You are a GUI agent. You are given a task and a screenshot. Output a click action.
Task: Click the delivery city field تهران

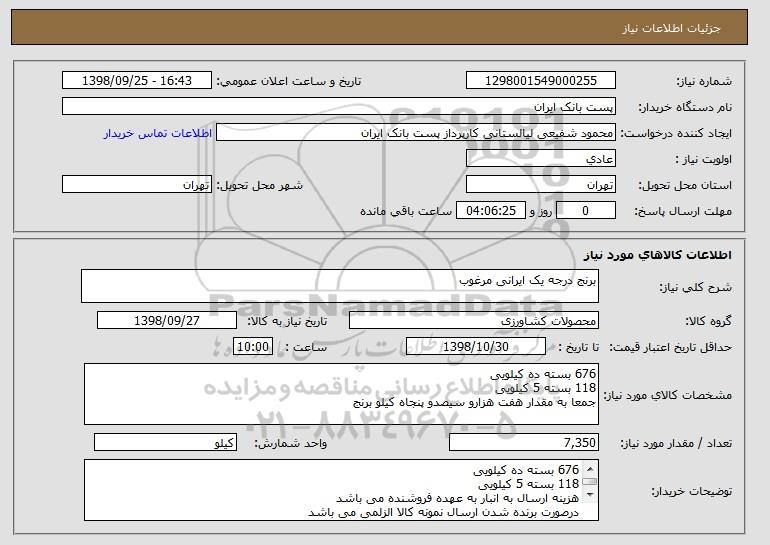coord(137,185)
